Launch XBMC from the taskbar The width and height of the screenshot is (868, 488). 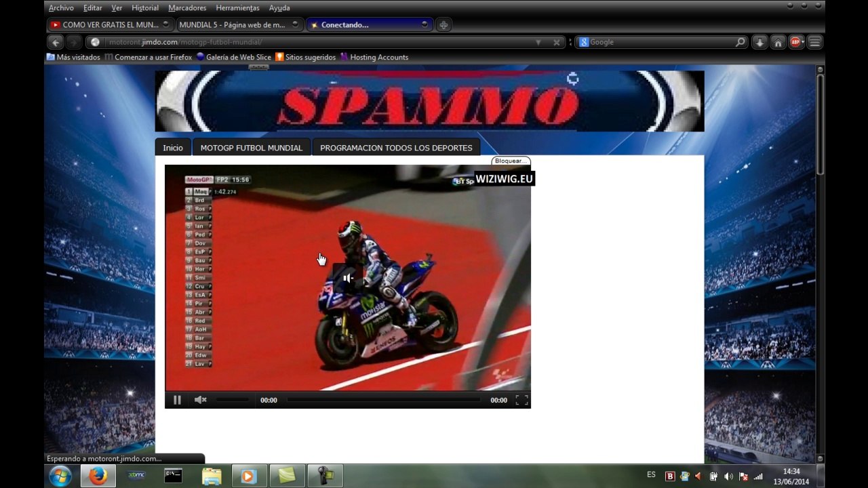(x=136, y=476)
